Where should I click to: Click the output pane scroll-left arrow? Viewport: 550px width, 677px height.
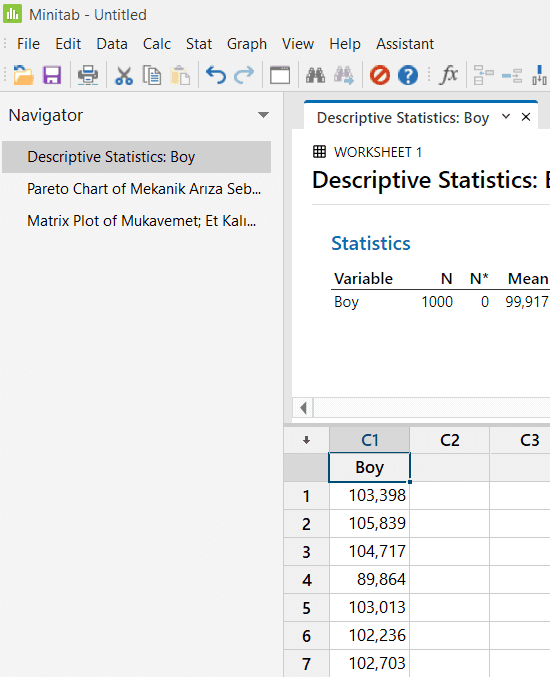303,408
